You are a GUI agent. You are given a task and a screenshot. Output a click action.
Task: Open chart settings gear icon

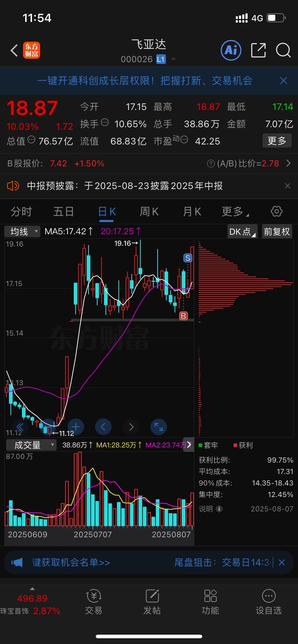tap(276, 211)
